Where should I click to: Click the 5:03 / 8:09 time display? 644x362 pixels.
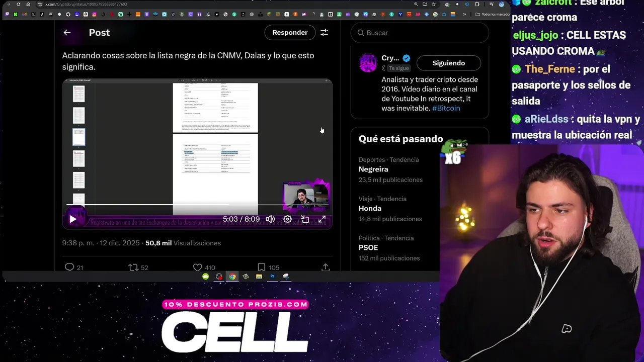point(241,219)
